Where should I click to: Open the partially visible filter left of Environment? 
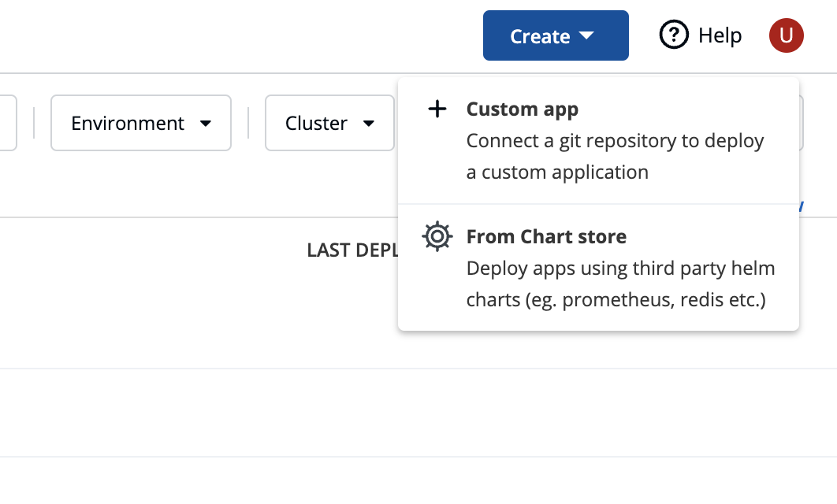coord(8,123)
